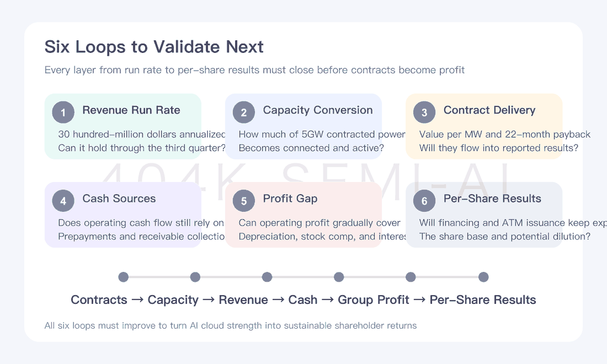Image resolution: width=607 pixels, height=364 pixels.
Task: Click the number 4 circle badge
Action: point(63,201)
